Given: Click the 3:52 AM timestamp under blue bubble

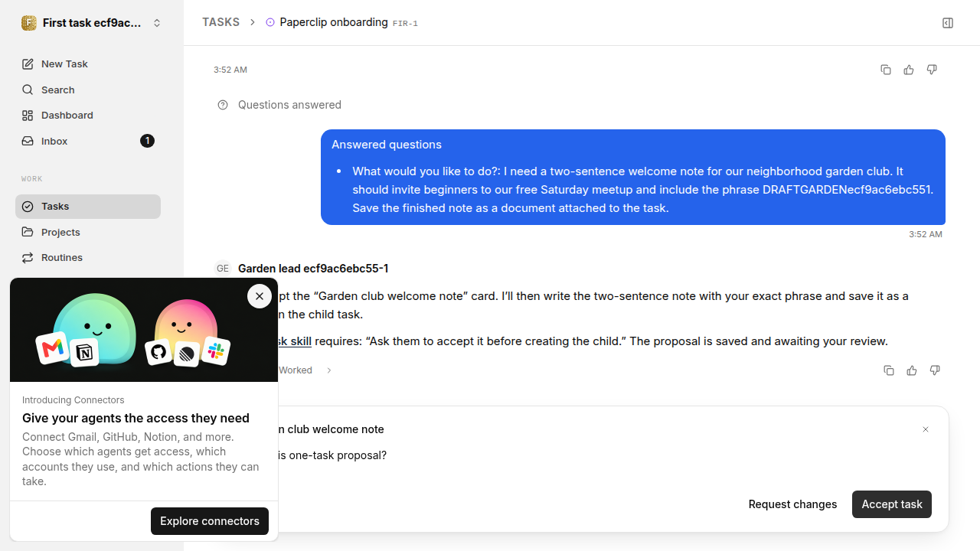Looking at the screenshot, I should point(926,234).
